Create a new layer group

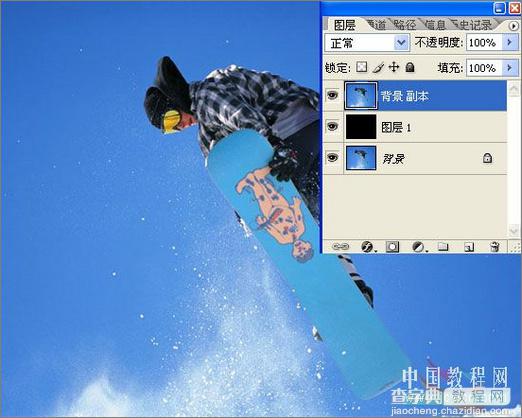pyautogui.click(x=443, y=247)
